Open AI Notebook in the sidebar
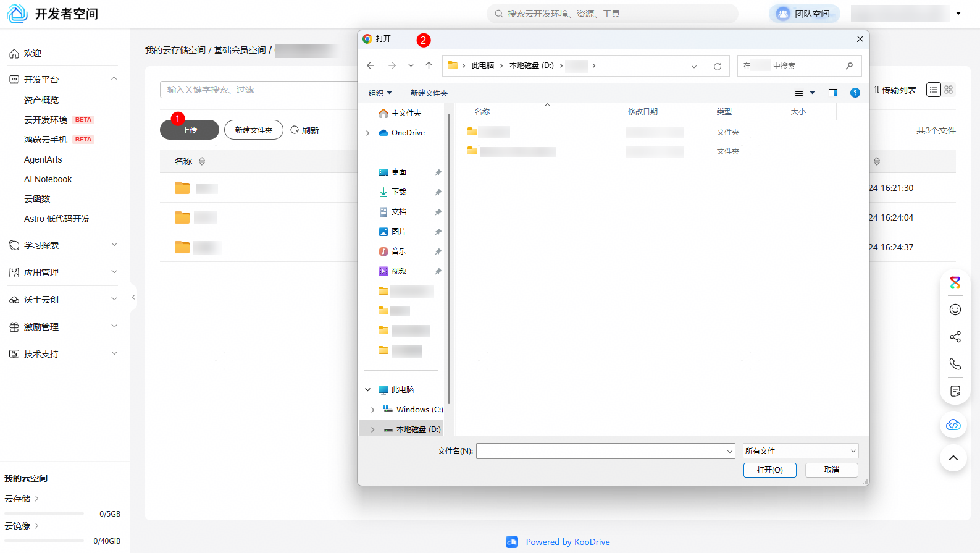 click(x=48, y=179)
